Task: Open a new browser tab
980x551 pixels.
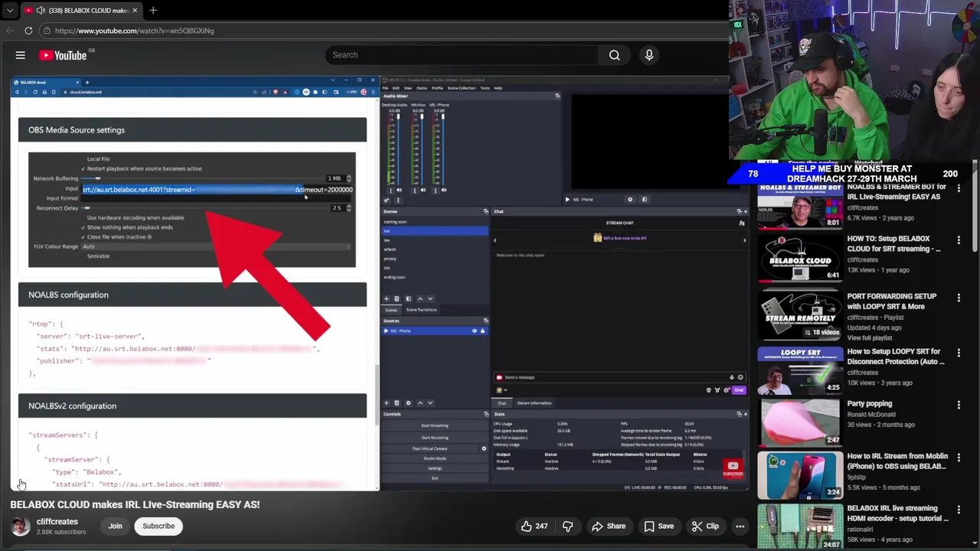Action: pyautogui.click(x=153, y=10)
